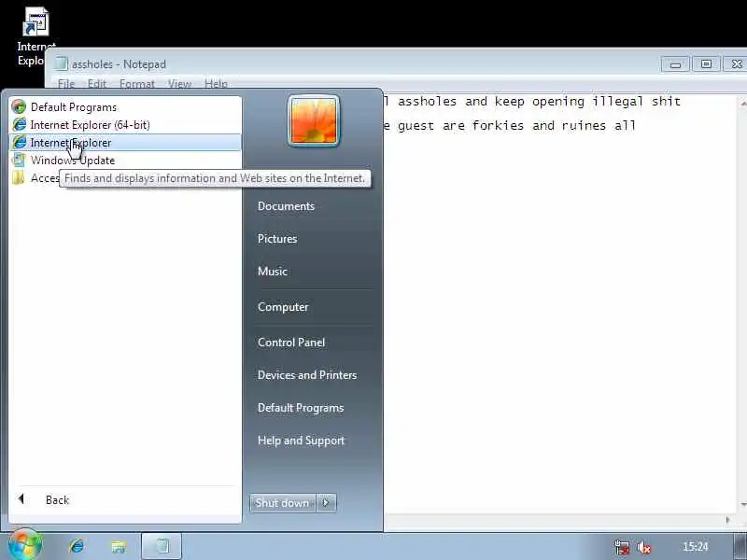Open Devices and Printers
The width and height of the screenshot is (747, 560).
pyautogui.click(x=307, y=375)
